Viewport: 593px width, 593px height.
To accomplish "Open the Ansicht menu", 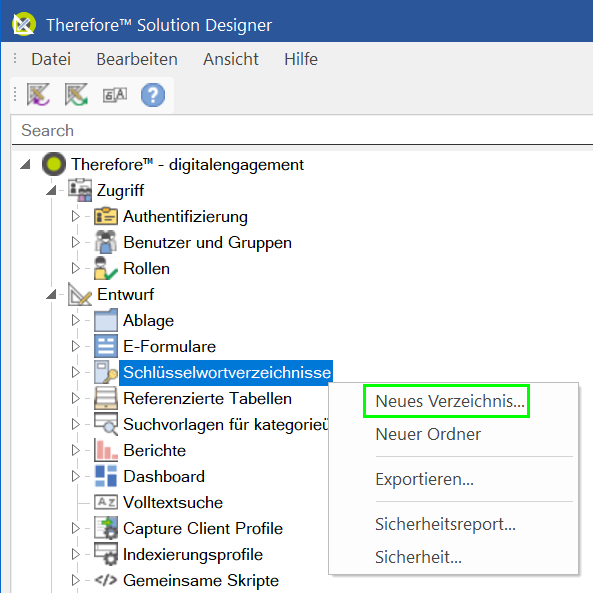I will point(231,59).
